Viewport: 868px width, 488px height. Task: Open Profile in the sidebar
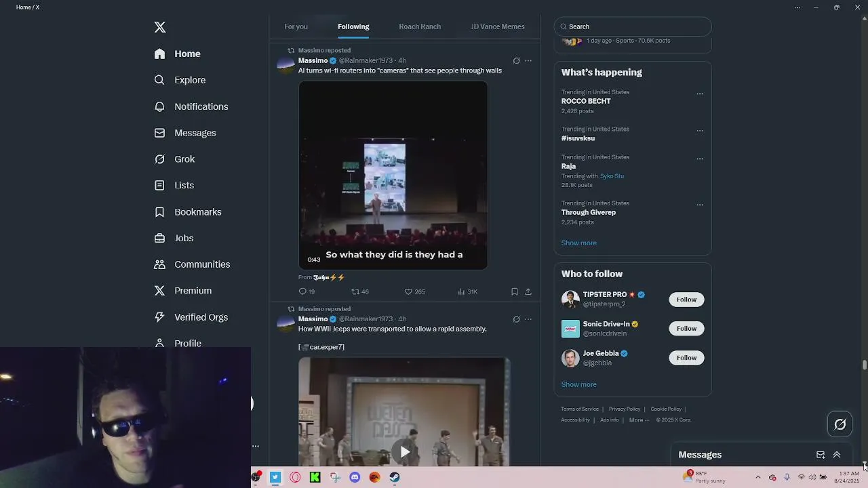178,343
